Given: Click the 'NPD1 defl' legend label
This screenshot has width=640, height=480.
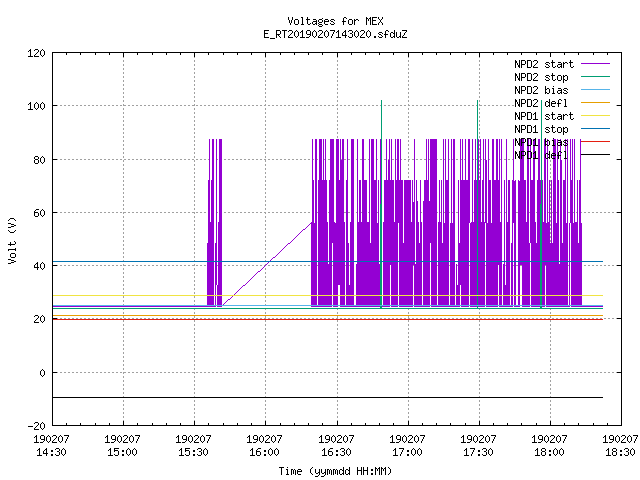Looking at the screenshot, I should click(541, 156).
